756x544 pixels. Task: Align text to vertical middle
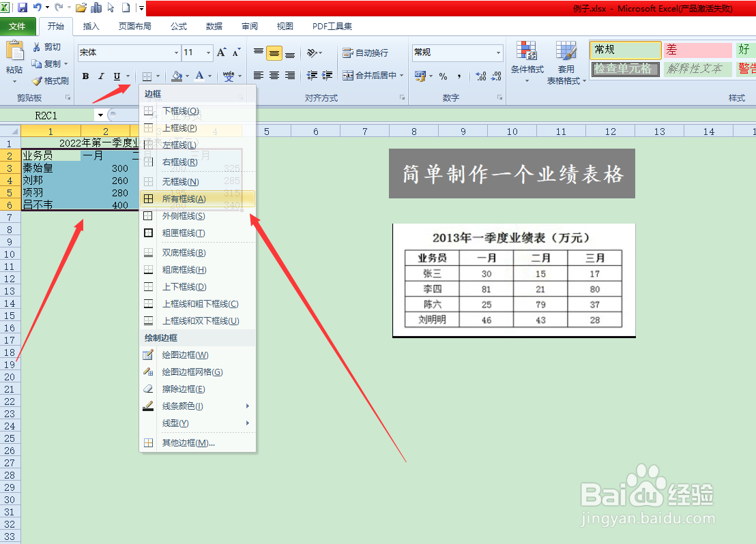(x=274, y=52)
